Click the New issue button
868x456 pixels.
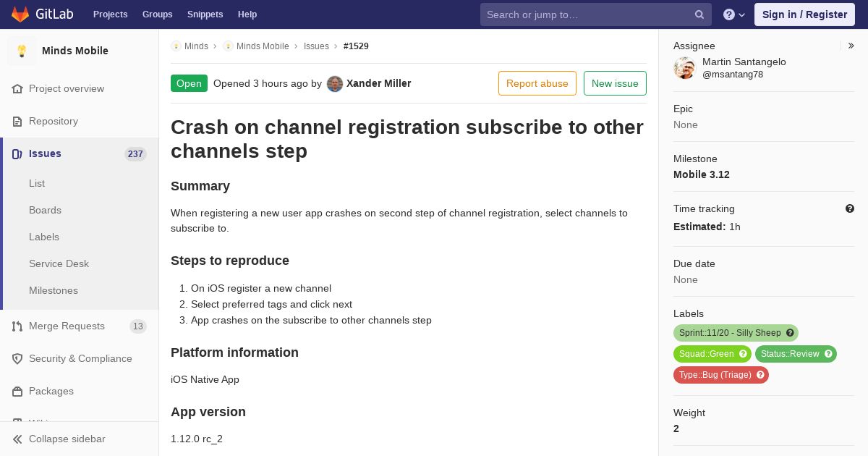[615, 83]
